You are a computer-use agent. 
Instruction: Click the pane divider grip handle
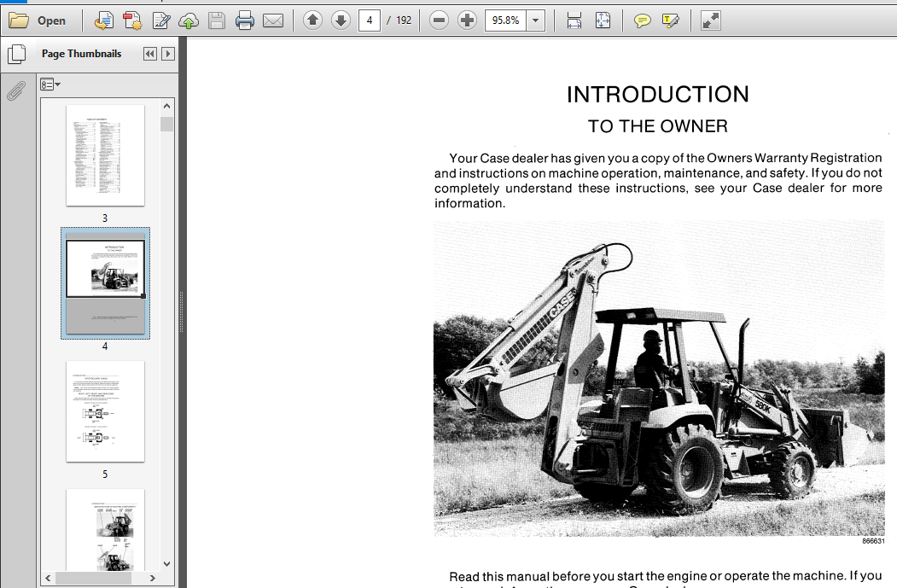[x=181, y=311]
